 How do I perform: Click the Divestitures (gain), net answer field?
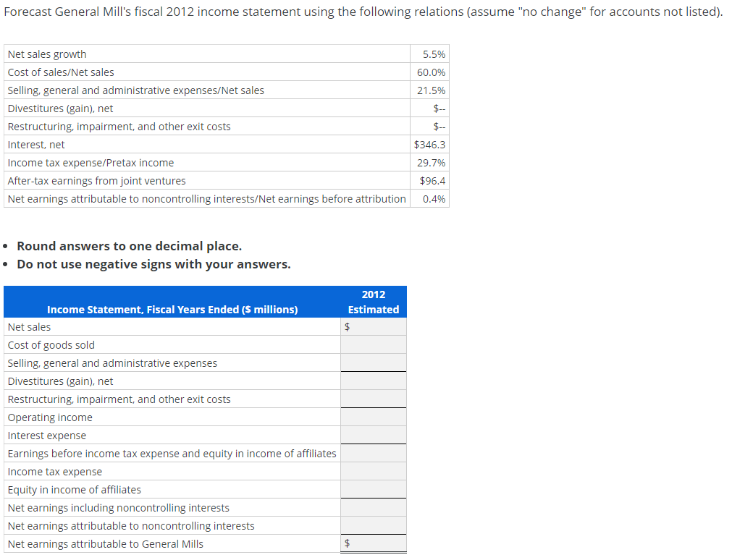[x=374, y=381]
